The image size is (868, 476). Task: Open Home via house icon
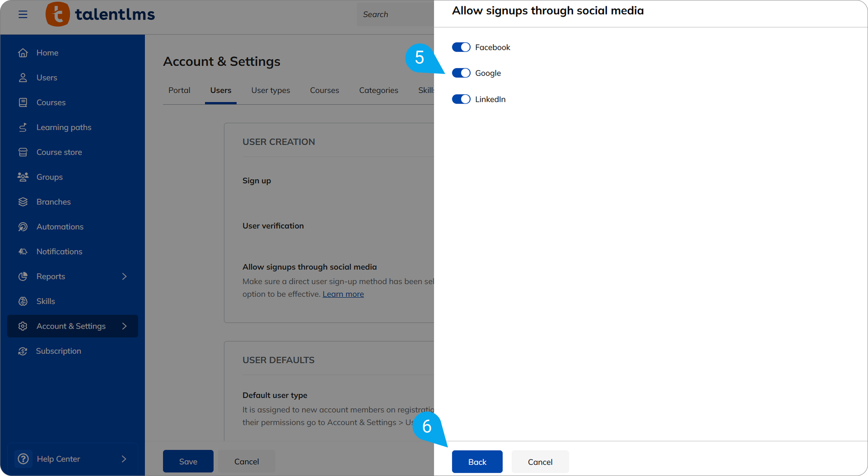(x=23, y=53)
